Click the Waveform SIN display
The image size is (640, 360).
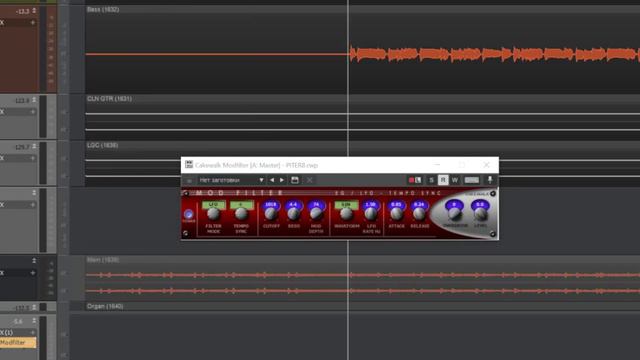click(346, 204)
